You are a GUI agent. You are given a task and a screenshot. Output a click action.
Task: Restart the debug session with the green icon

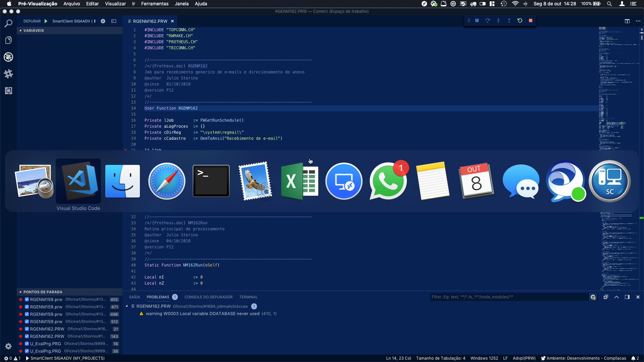point(520,20)
